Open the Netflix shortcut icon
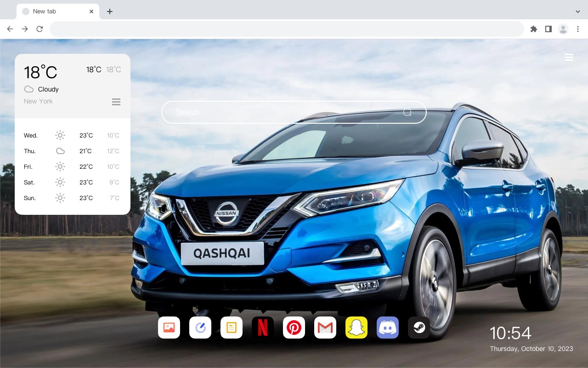The image size is (588, 368). (263, 328)
